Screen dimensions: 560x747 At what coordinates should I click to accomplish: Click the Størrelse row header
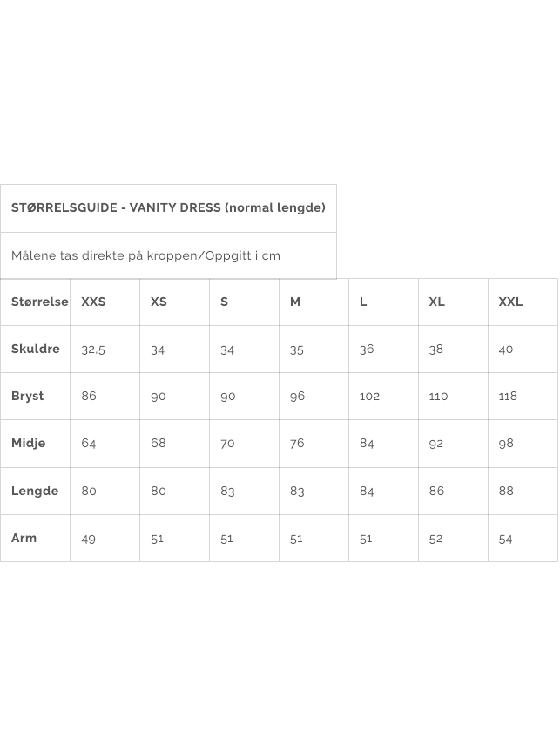[39, 302]
